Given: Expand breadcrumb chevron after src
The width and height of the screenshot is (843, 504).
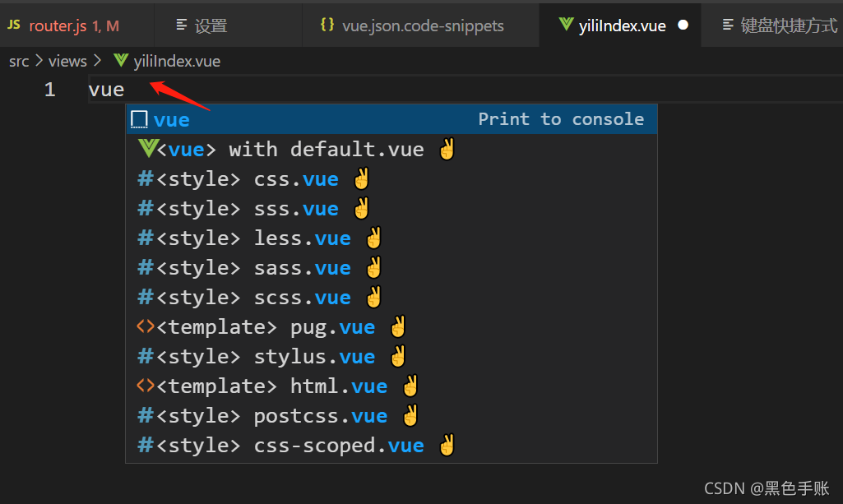Looking at the screenshot, I should click(x=39, y=61).
